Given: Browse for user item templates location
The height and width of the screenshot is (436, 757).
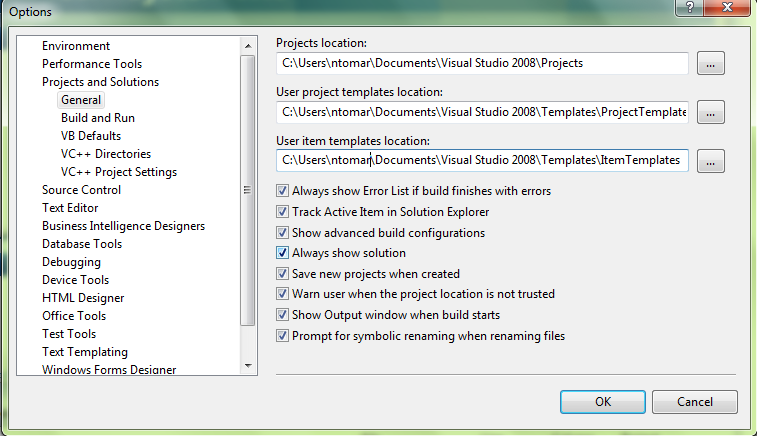Looking at the screenshot, I should tap(710, 160).
